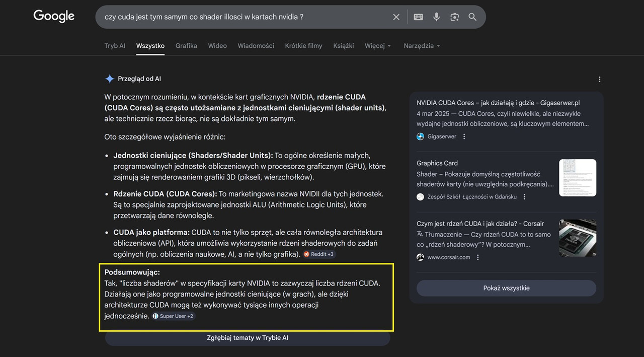Click the Corsair result chip thumbnail
Viewport: 644px width, 357px height.
(x=578, y=238)
